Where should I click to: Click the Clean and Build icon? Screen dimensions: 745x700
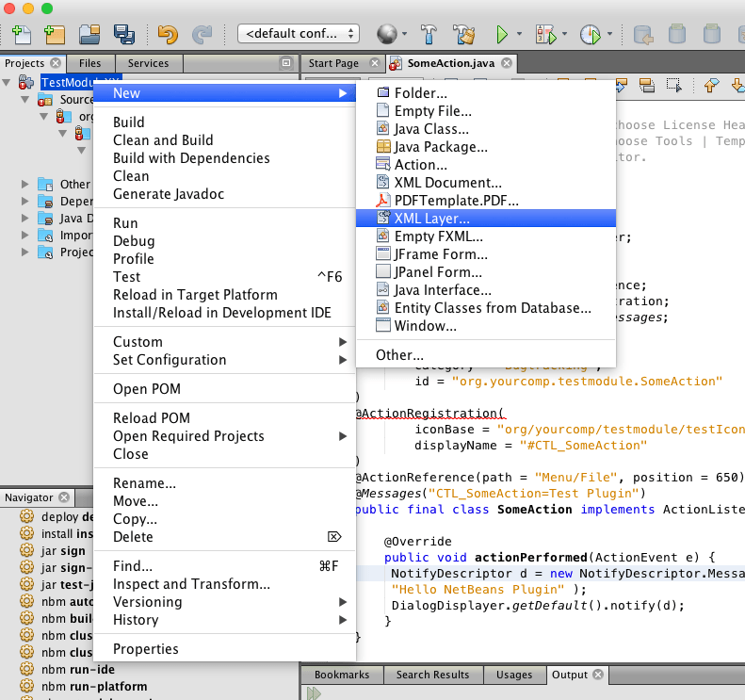[463, 34]
